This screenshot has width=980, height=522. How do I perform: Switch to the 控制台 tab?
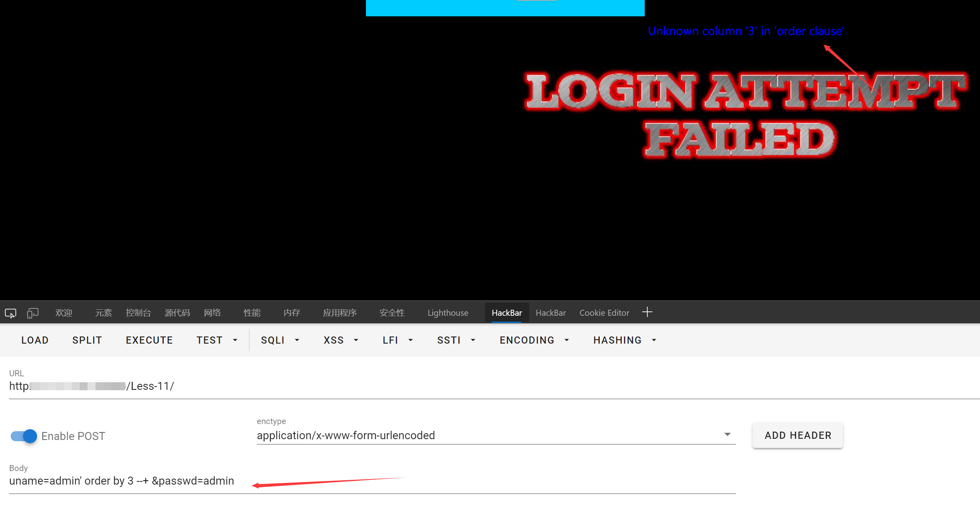pos(138,313)
